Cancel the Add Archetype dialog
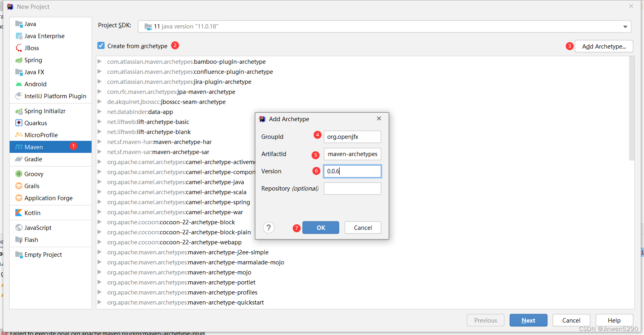 (363, 228)
